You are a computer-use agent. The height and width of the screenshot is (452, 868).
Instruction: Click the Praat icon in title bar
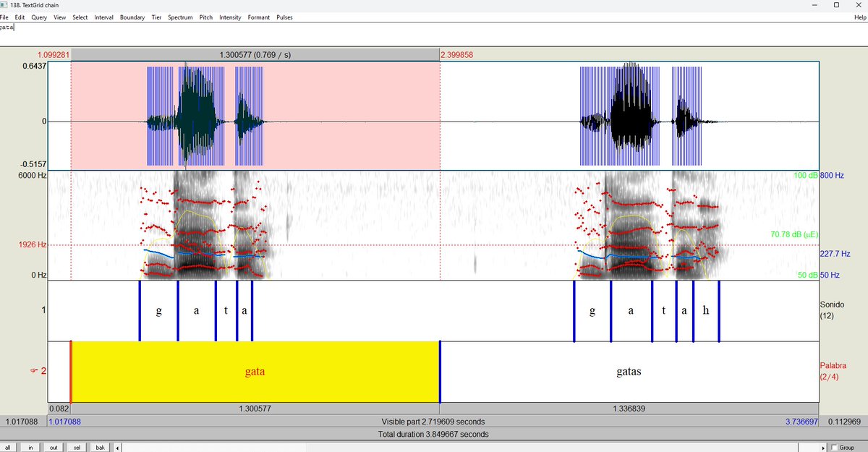pyautogui.click(x=5, y=5)
